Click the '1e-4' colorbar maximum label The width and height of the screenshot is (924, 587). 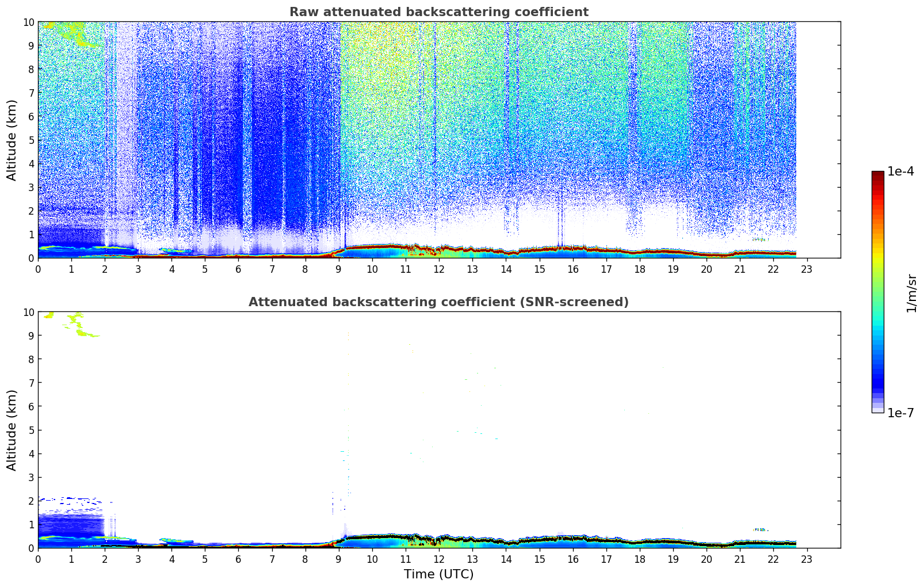pyautogui.click(x=900, y=171)
